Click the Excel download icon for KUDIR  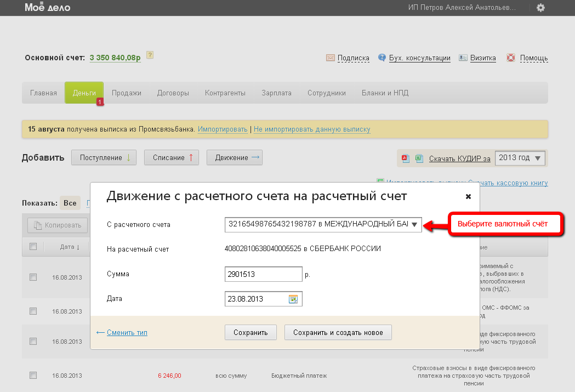point(419,158)
